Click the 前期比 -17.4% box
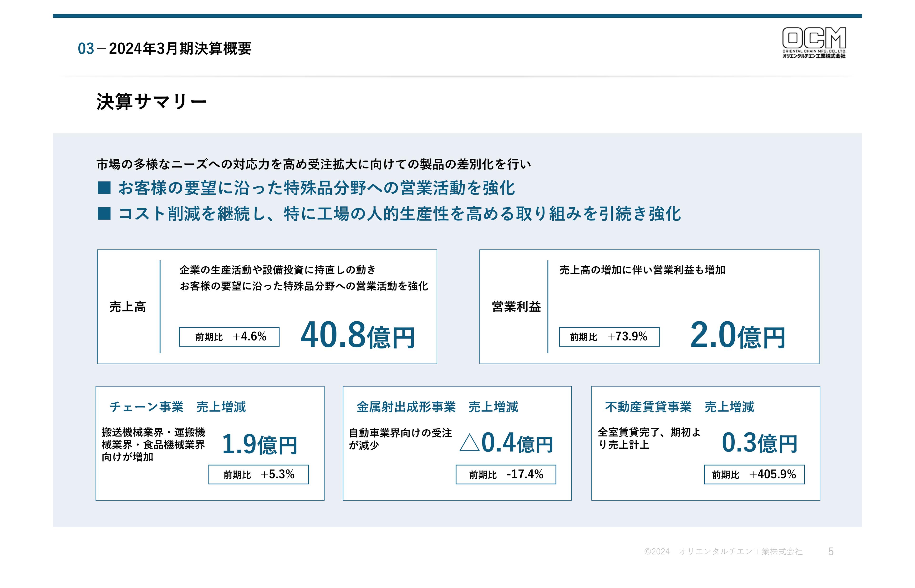This screenshot has width=915, height=588. tap(506, 475)
